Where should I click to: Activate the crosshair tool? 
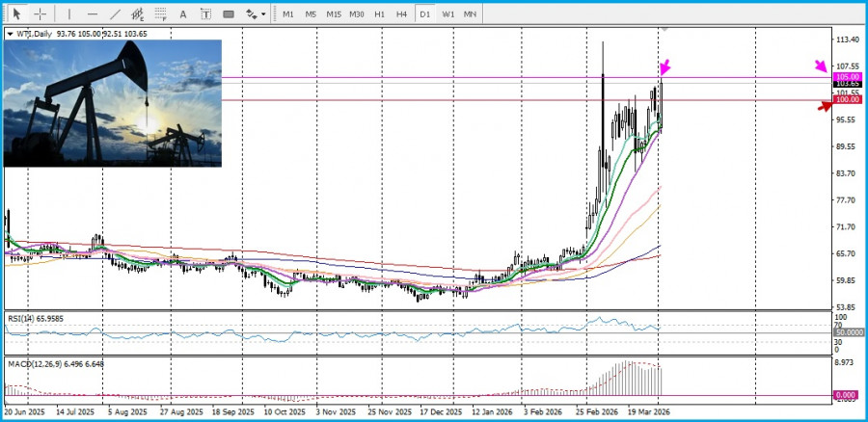click(x=41, y=14)
